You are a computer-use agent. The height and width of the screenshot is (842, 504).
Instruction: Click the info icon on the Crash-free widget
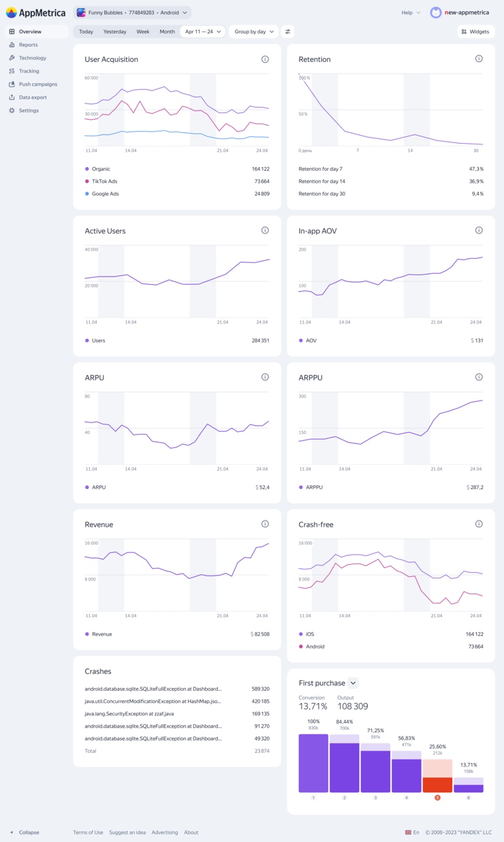coord(479,524)
